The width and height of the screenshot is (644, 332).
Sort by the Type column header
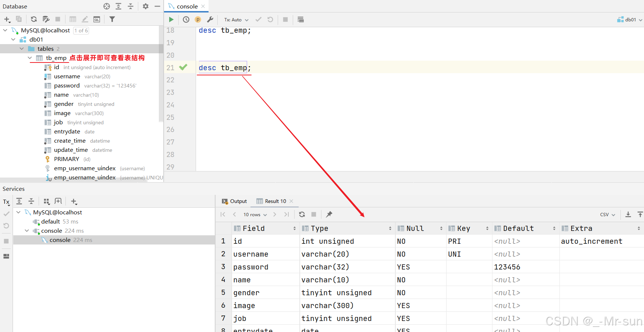347,228
